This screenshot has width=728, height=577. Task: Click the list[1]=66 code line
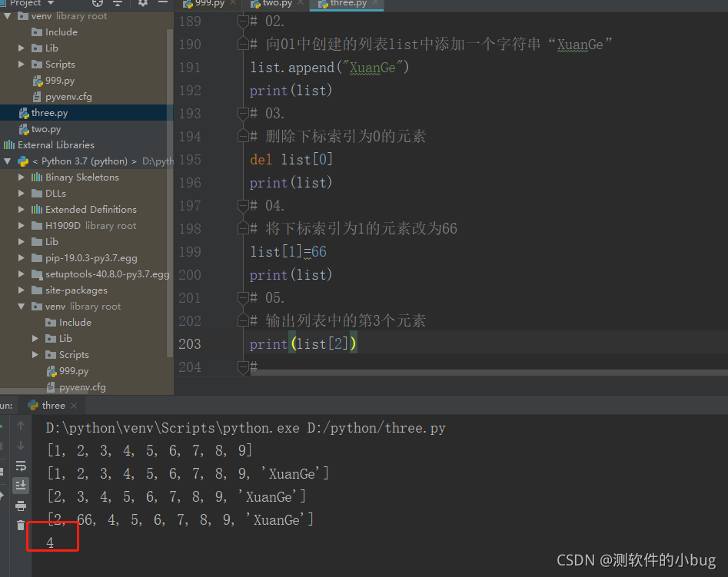click(x=288, y=251)
